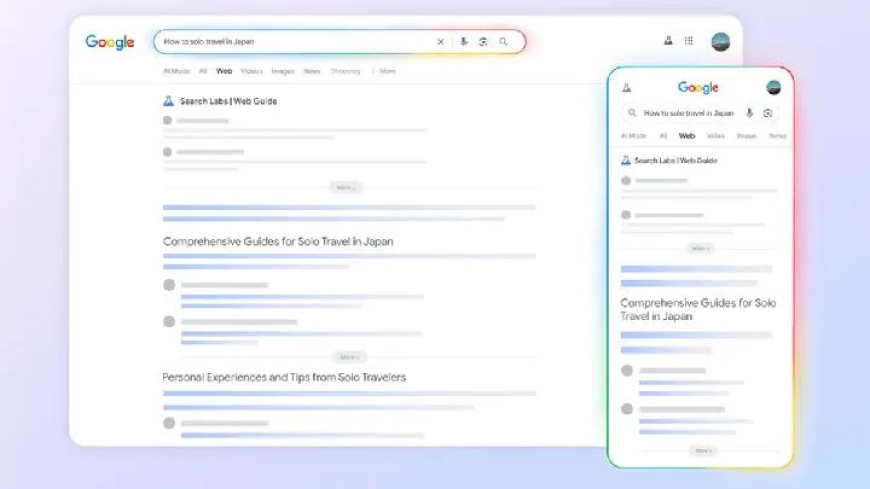
Task: Open desktop account profile avatar
Action: click(721, 42)
